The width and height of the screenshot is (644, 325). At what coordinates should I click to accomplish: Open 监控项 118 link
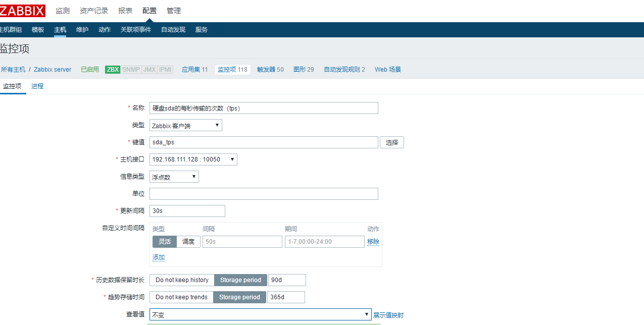[232, 70]
